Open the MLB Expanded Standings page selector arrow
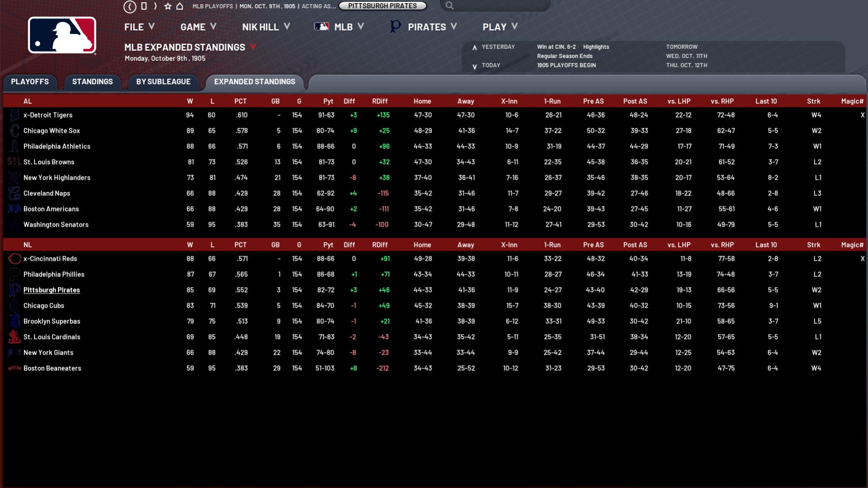The image size is (868, 488). [253, 47]
